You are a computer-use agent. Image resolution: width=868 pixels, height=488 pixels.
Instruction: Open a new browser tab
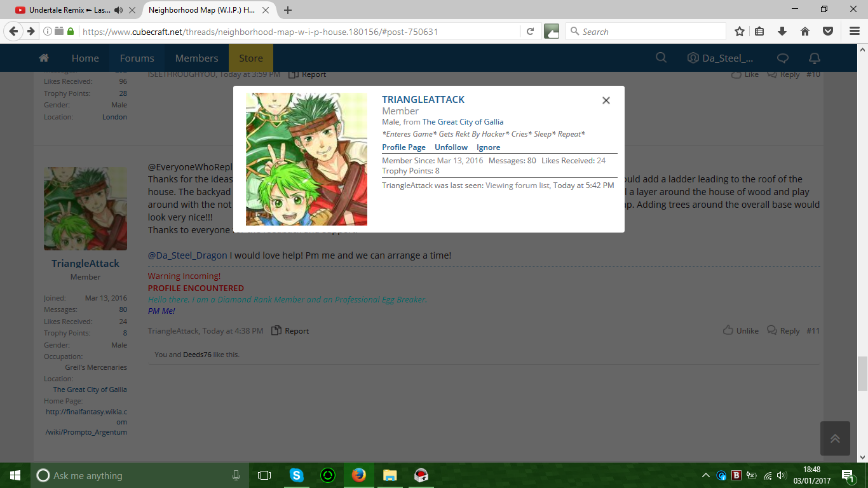pyautogui.click(x=288, y=10)
